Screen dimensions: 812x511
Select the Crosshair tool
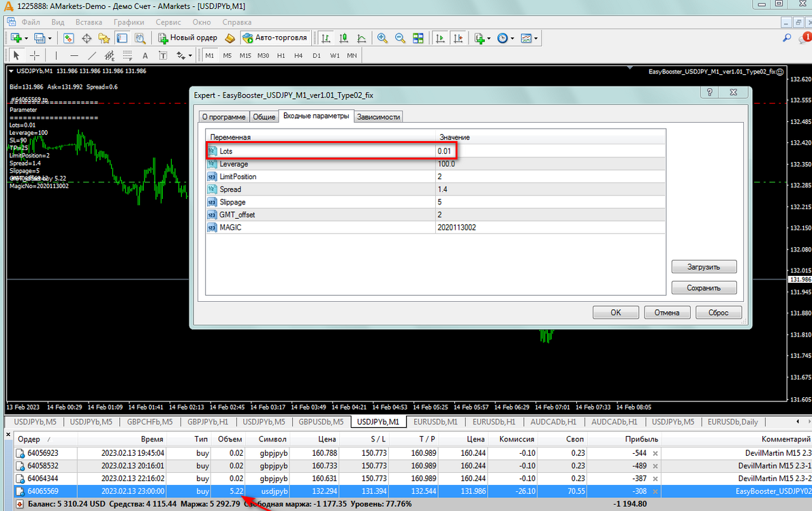(34, 55)
